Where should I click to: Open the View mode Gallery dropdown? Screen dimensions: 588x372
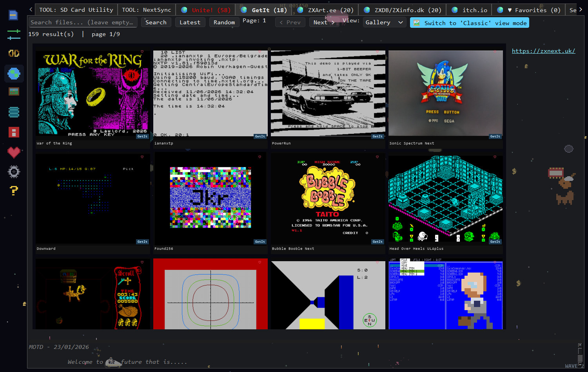pyautogui.click(x=384, y=23)
